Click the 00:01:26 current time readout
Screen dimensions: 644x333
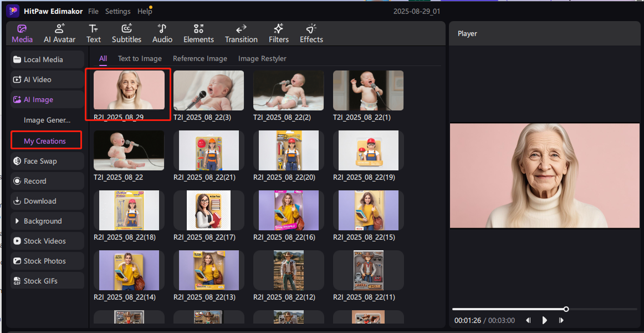click(467, 320)
